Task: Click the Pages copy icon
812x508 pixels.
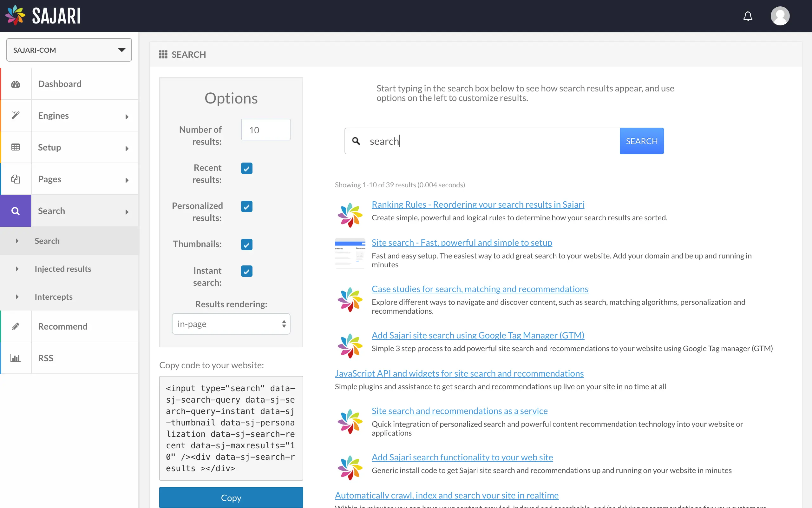Action: point(16,179)
